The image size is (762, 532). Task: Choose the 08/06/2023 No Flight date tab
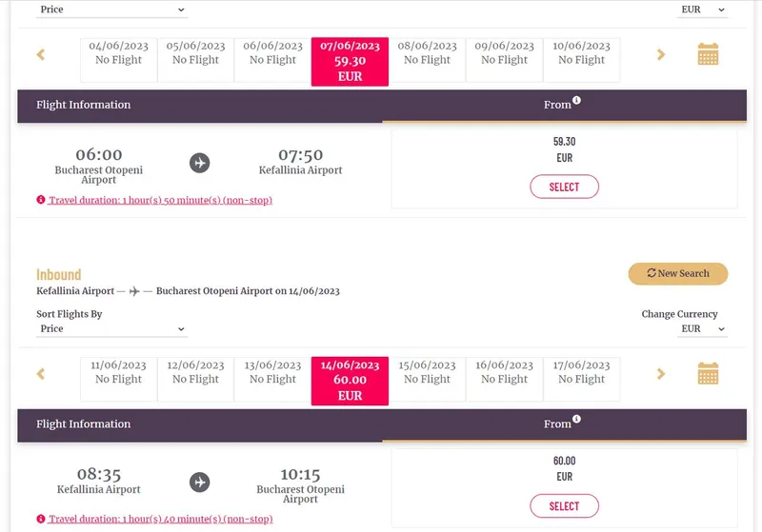pyautogui.click(x=427, y=60)
